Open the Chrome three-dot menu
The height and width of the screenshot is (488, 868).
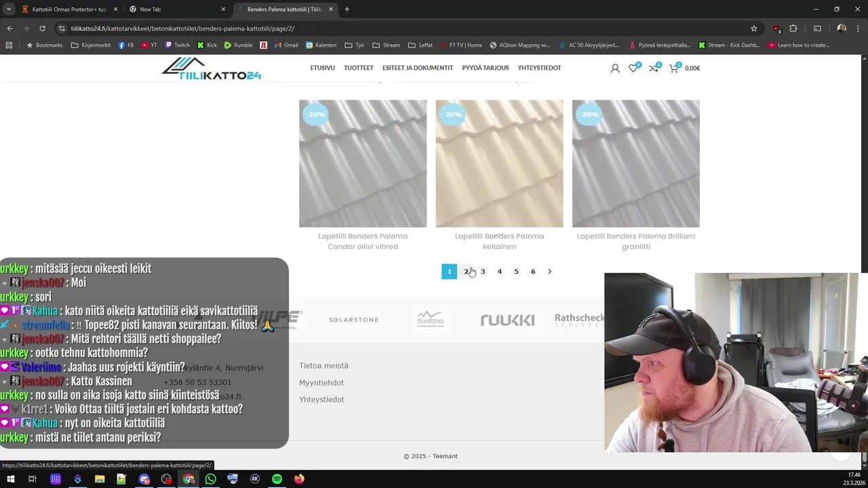click(858, 28)
